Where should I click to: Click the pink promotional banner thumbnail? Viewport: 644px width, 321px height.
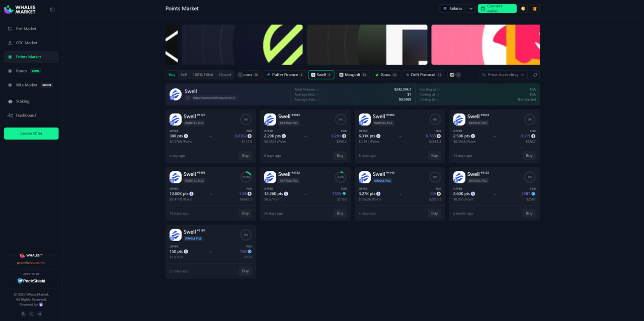[485, 45]
